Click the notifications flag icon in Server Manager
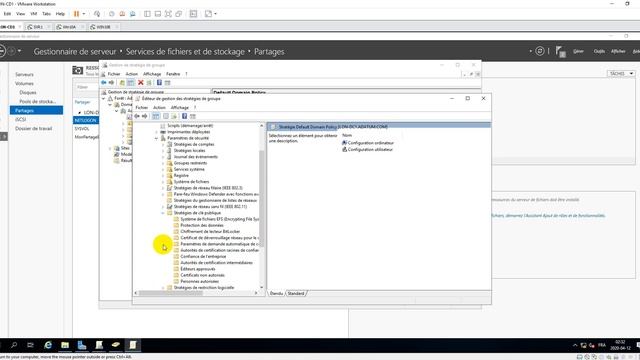Screen dimensions: 640x360 (x=560, y=51)
